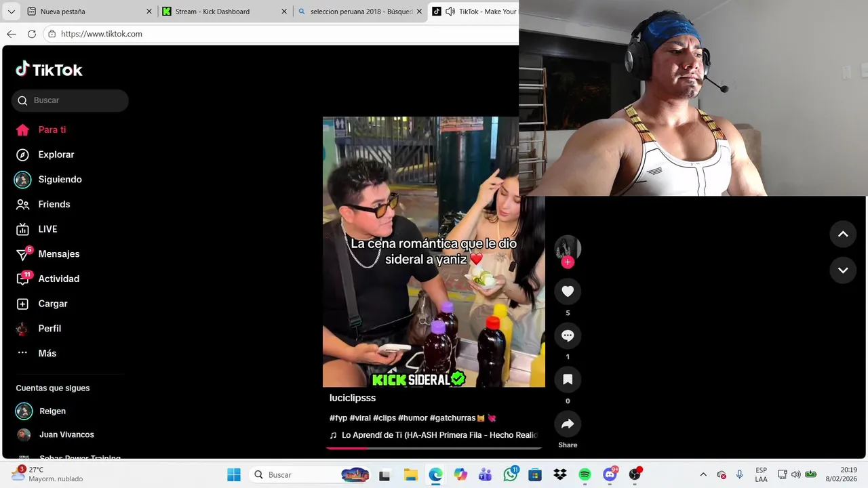
Task: Open Microsoft Teams from taskbar
Action: pyautogui.click(x=486, y=474)
